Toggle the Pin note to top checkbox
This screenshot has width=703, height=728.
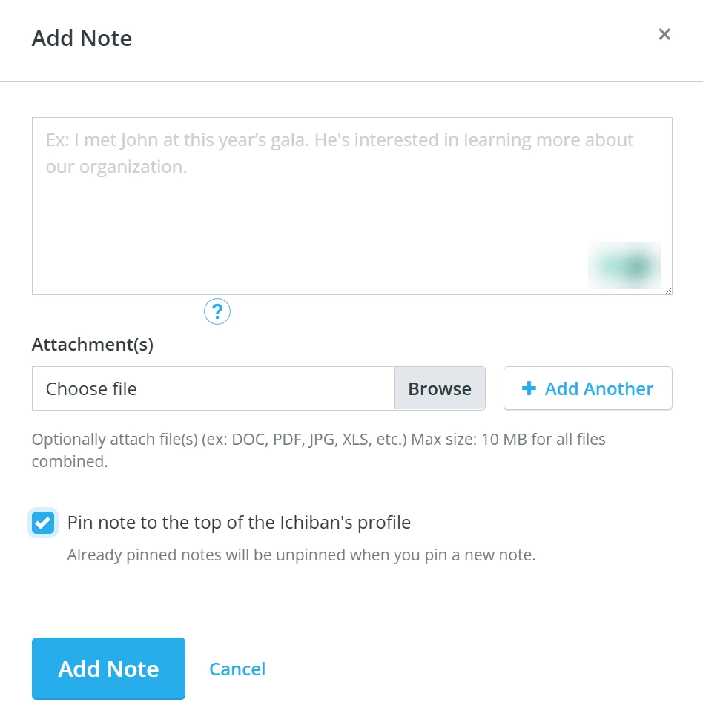(x=43, y=523)
